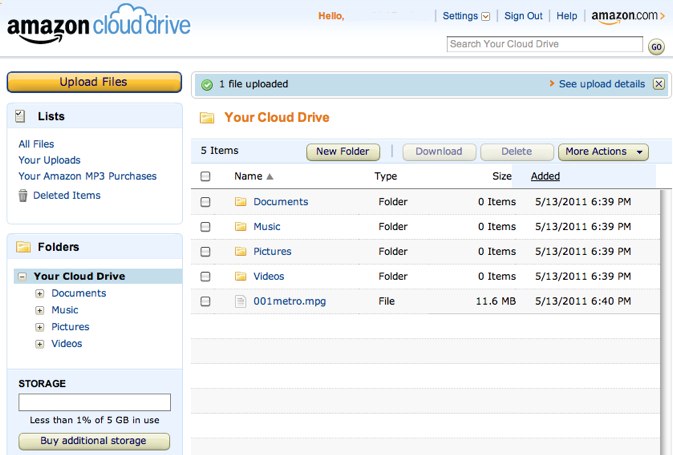Open the Settings dropdown arrow
Viewport: 673px width, 455px height.
pyautogui.click(x=485, y=17)
